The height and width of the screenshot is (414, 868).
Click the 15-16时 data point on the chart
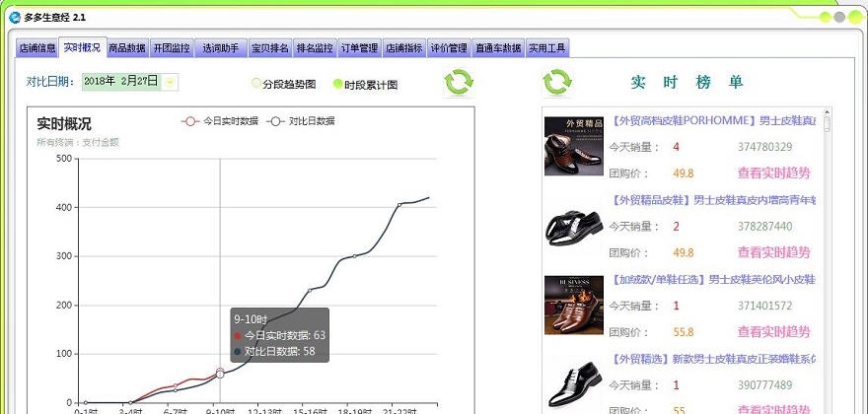310,290
